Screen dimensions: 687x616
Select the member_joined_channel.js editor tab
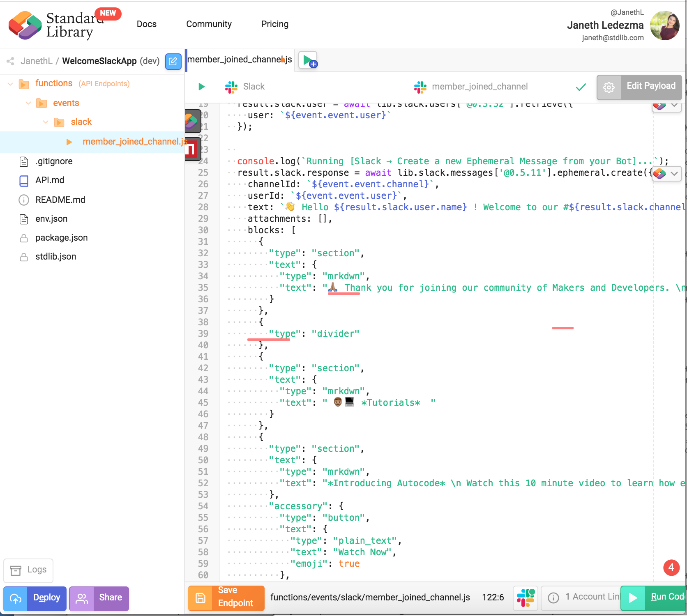point(240,60)
